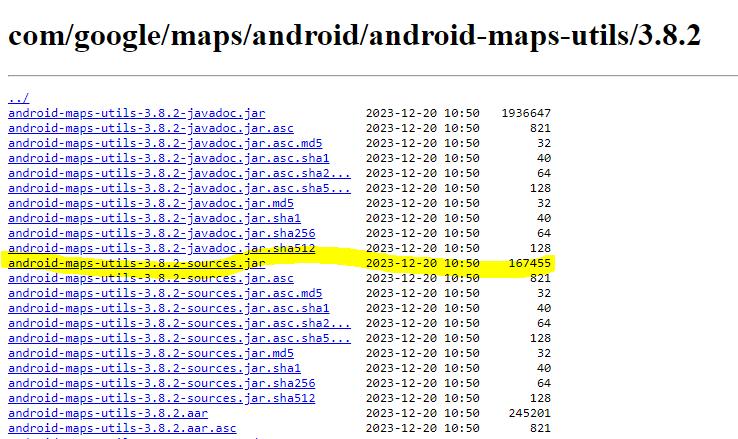Select the file size 245201
This screenshot has width=738, height=439.
(x=529, y=414)
